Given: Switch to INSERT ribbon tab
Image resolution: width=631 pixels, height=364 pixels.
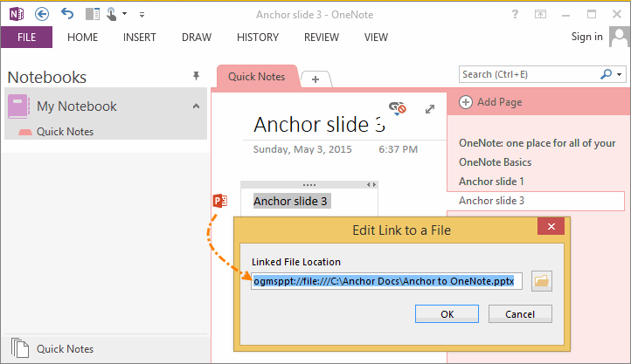Looking at the screenshot, I should point(139,38).
